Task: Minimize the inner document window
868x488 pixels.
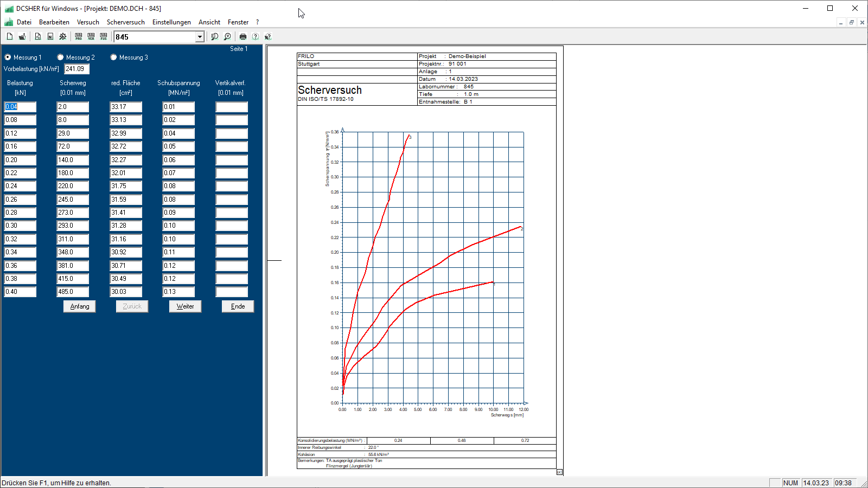Action: (841, 22)
